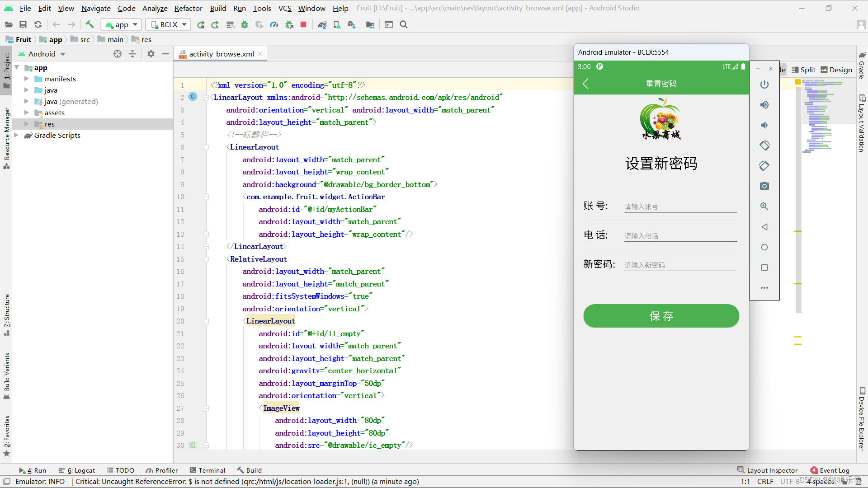
Task: Click the Stop run red square icon
Action: 303,24
